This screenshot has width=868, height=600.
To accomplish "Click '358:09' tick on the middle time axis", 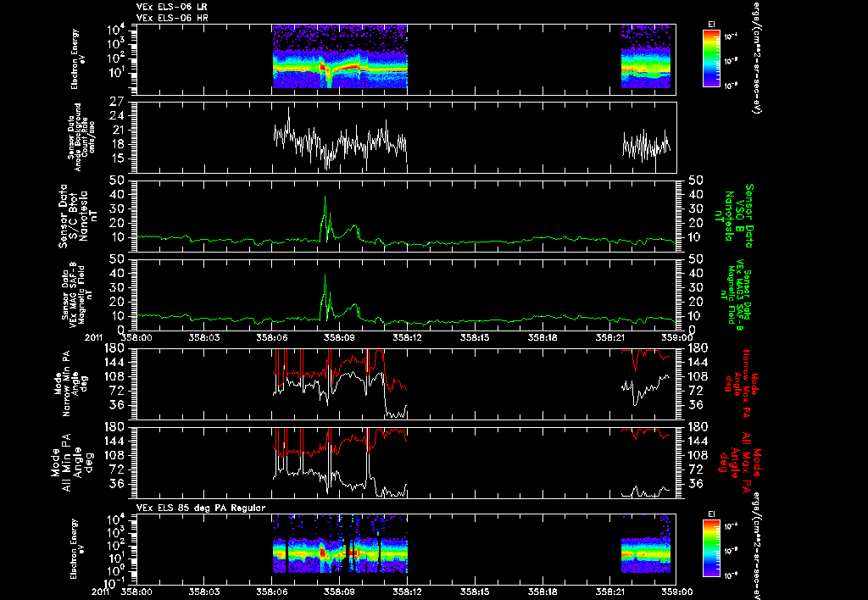I will point(339,337).
